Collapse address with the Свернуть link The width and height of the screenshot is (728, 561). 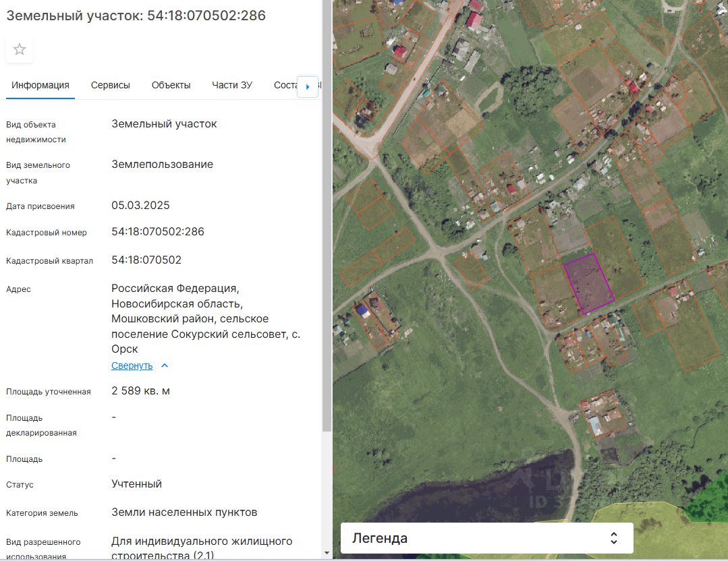[132, 365]
